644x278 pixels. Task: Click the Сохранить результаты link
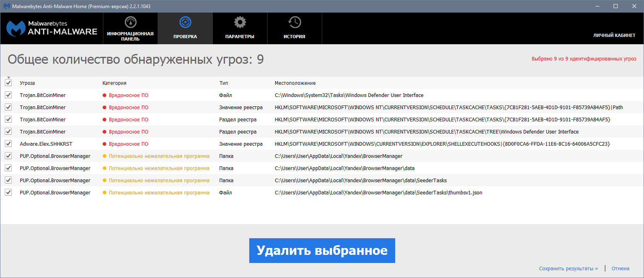click(568, 269)
